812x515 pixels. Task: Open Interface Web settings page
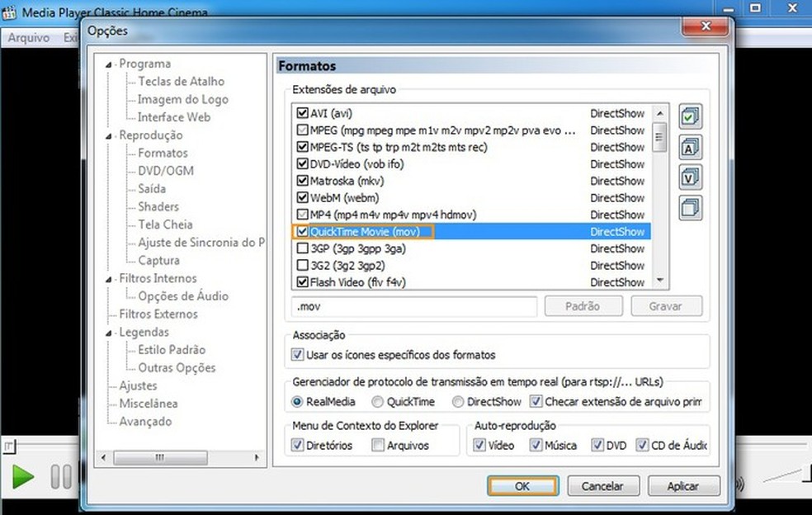coord(174,117)
